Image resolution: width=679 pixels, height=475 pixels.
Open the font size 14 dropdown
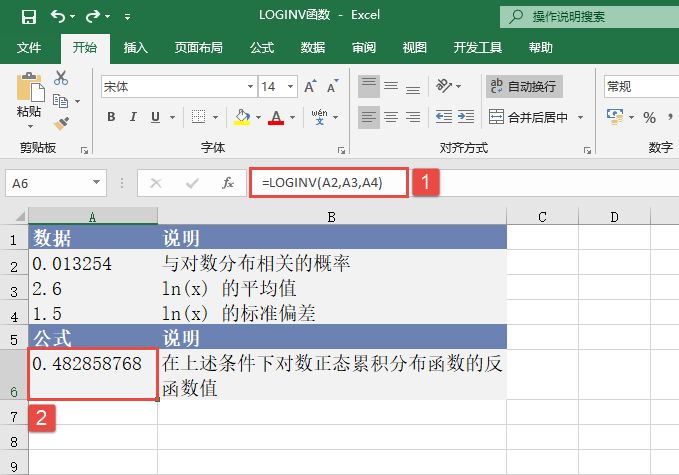tap(289, 87)
